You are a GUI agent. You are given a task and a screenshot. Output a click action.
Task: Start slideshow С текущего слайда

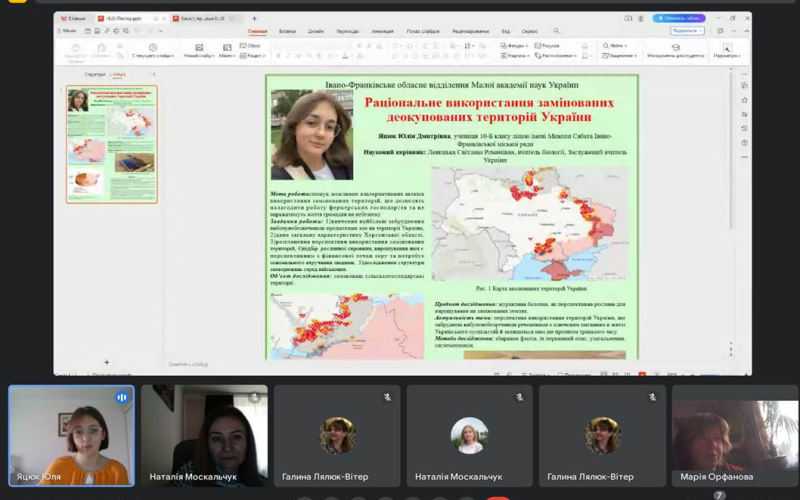click(153, 51)
